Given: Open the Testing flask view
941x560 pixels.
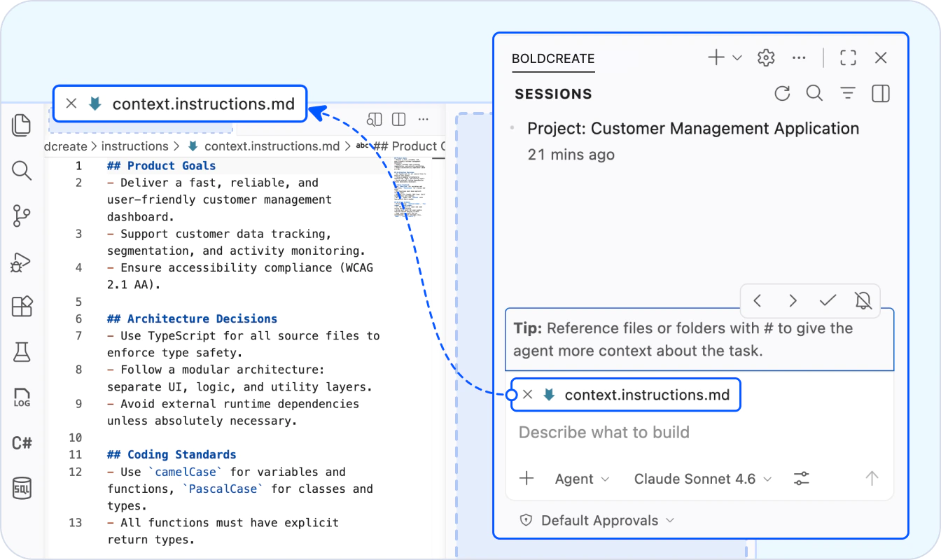Looking at the screenshot, I should [22, 352].
